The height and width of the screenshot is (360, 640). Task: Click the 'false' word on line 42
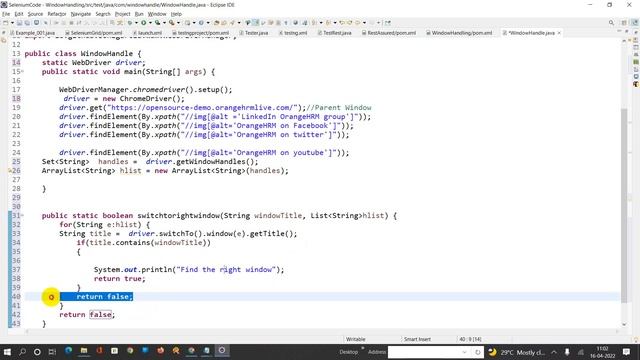point(100,314)
